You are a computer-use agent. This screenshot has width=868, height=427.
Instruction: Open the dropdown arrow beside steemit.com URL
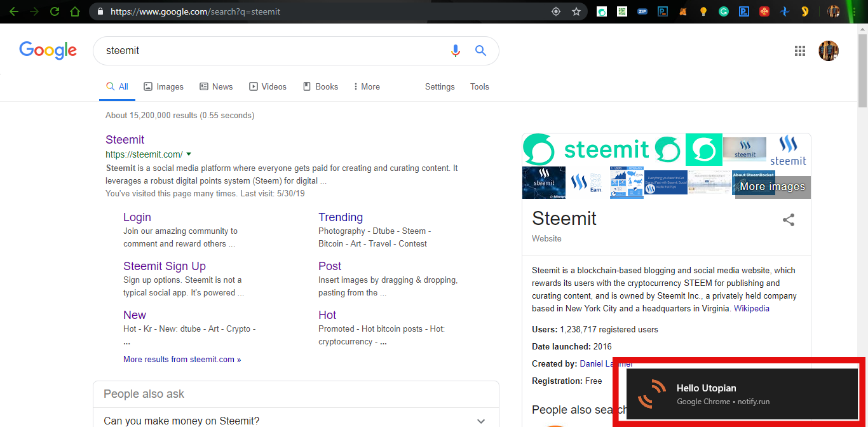[x=188, y=154]
